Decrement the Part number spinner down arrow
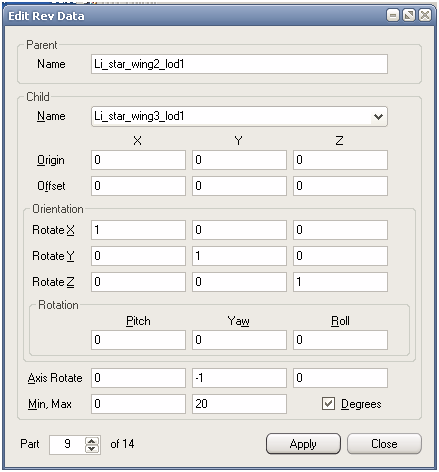The height and width of the screenshot is (472, 439). (92, 449)
